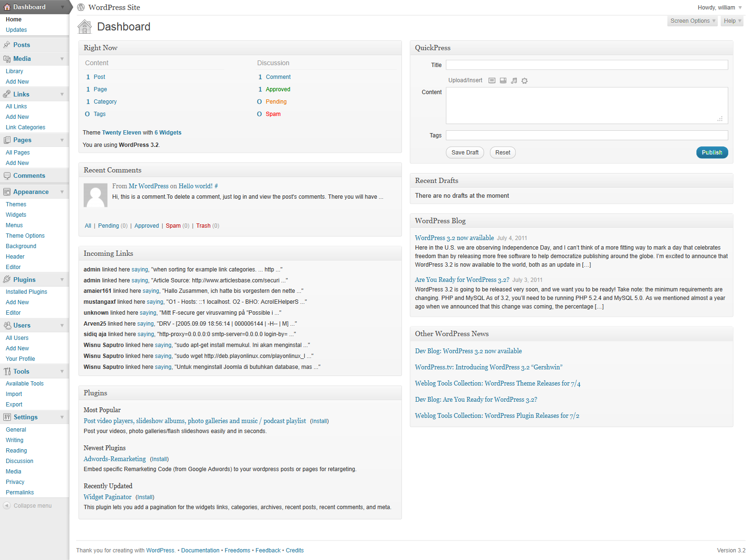Open the Howdy, william user dropdown

tap(719, 8)
